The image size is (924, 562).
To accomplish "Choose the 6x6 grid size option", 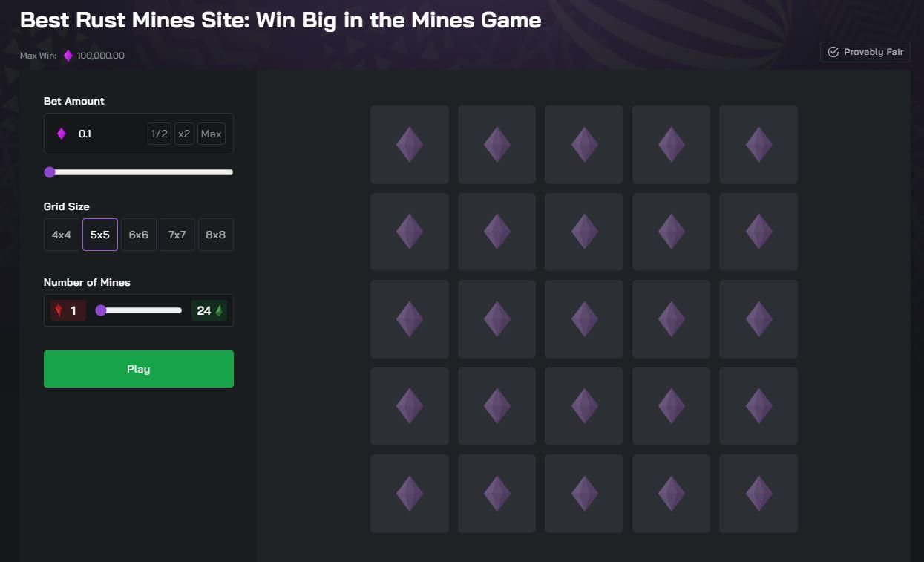I will pyautogui.click(x=139, y=235).
